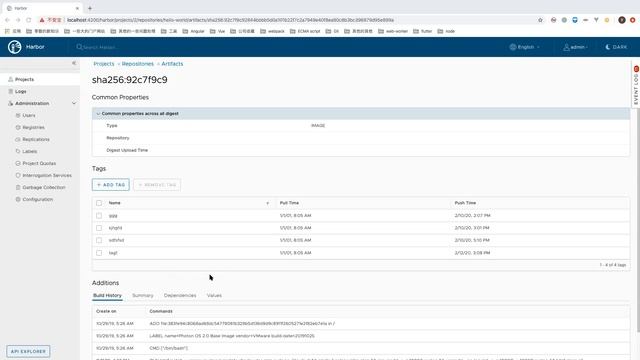Switch to the DARK theme

pyautogui.click(x=616, y=47)
